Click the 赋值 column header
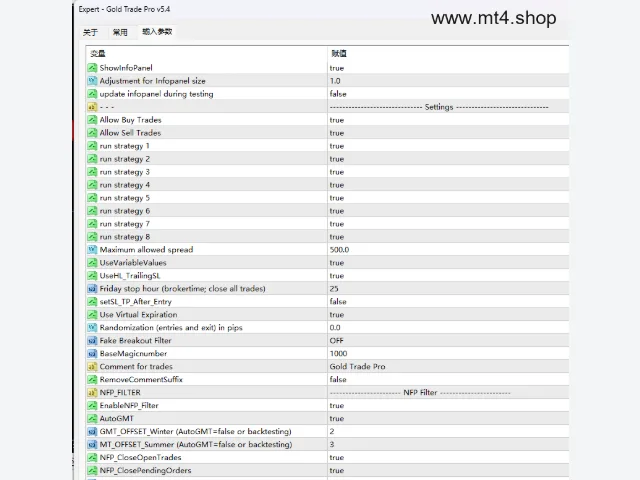This screenshot has width=640, height=480. 339,53
